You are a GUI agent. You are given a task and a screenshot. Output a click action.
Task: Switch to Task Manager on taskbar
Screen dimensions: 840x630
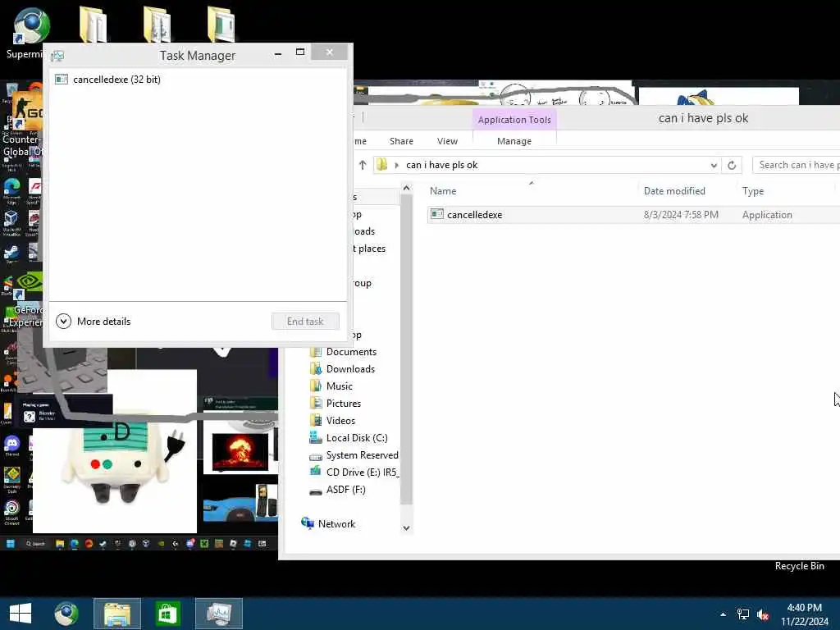pyautogui.click(x=218, y=614)
